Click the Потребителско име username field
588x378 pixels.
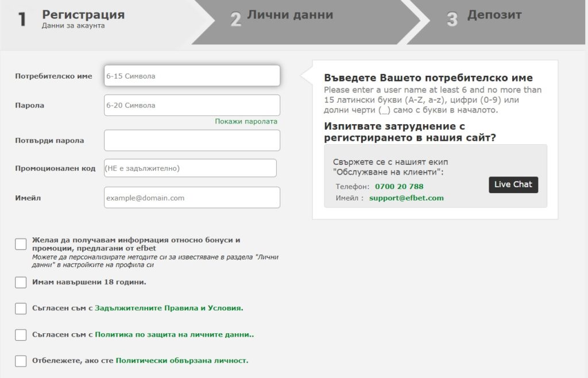(192, 76)
